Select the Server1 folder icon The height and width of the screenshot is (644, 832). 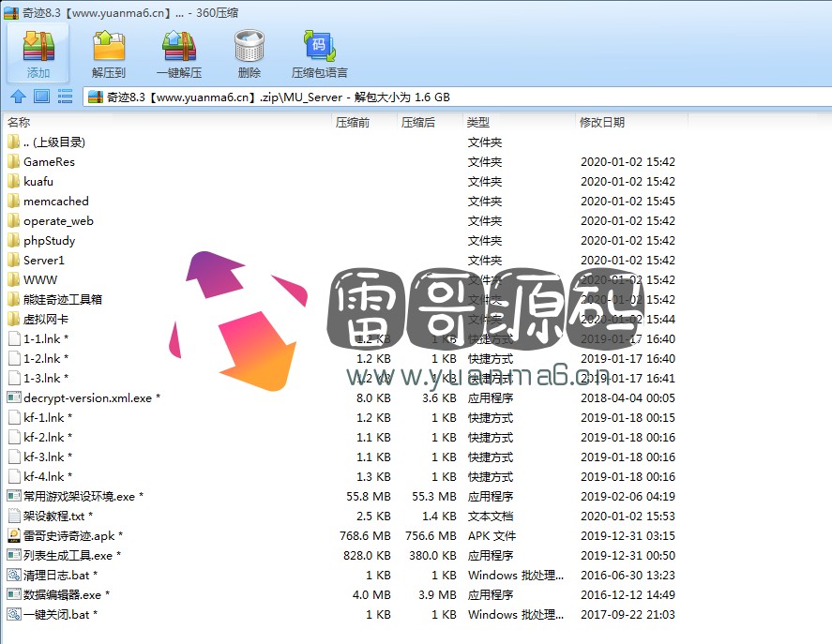tap(14, 260)
